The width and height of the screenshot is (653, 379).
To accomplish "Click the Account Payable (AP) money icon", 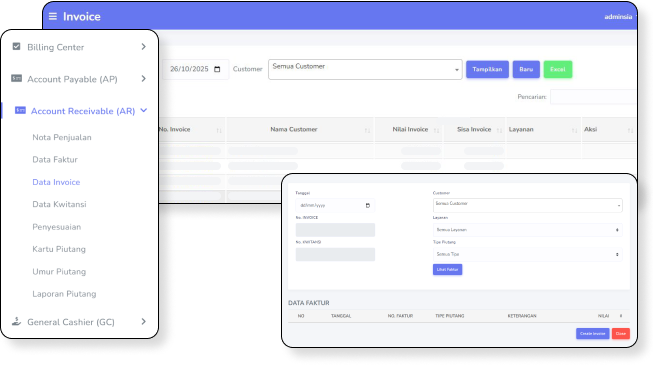I will point(16,78).
